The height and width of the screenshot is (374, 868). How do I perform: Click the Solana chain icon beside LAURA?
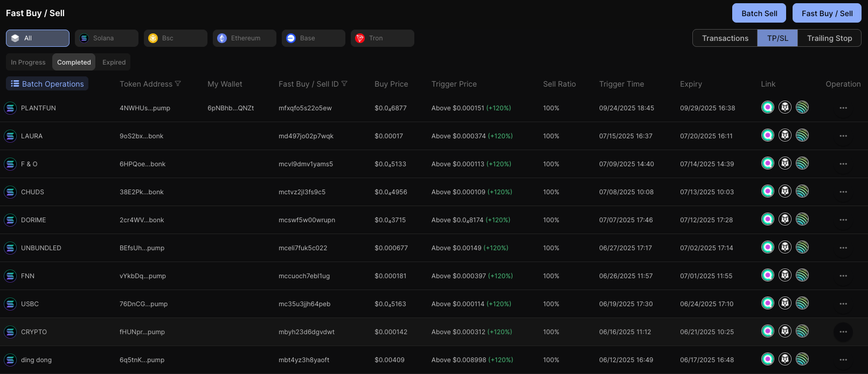point(10,136)
